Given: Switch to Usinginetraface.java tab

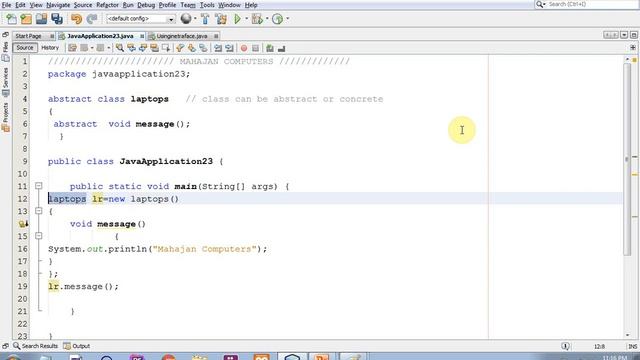Looking at the screenshot, I should (182, 36).
